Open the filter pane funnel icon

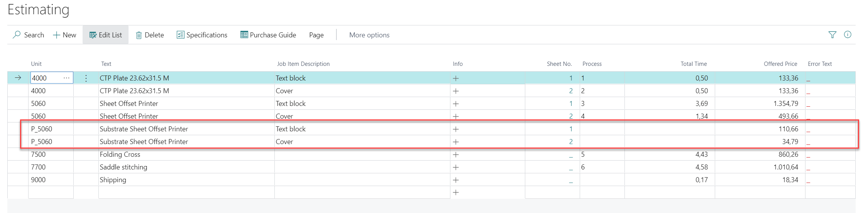click(x=832, y=35)
